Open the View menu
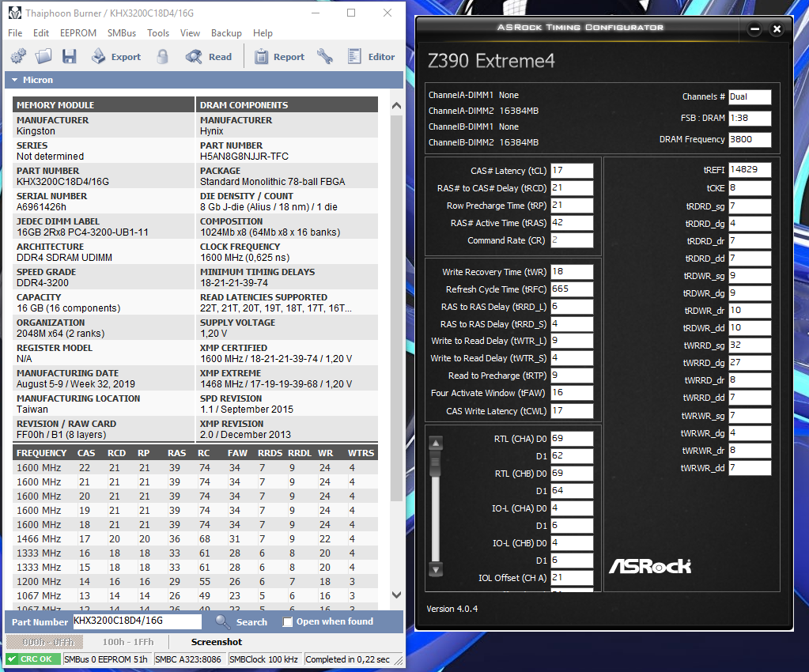This screenshot has height=672, width=809. [190, 33]
